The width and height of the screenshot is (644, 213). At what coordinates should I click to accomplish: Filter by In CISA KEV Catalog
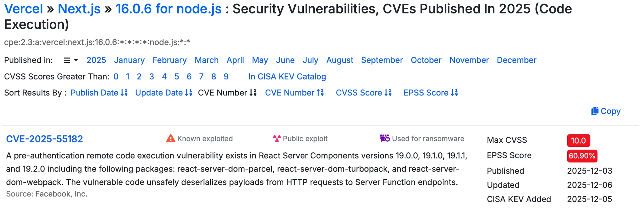tap(287, 77)
